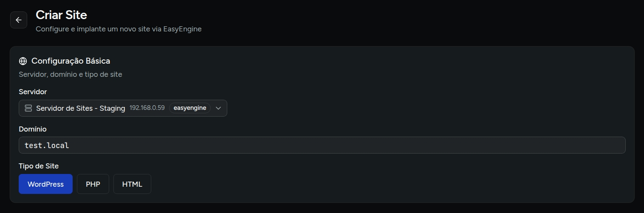Click the 'Servidor' field label

pos(33,92)
